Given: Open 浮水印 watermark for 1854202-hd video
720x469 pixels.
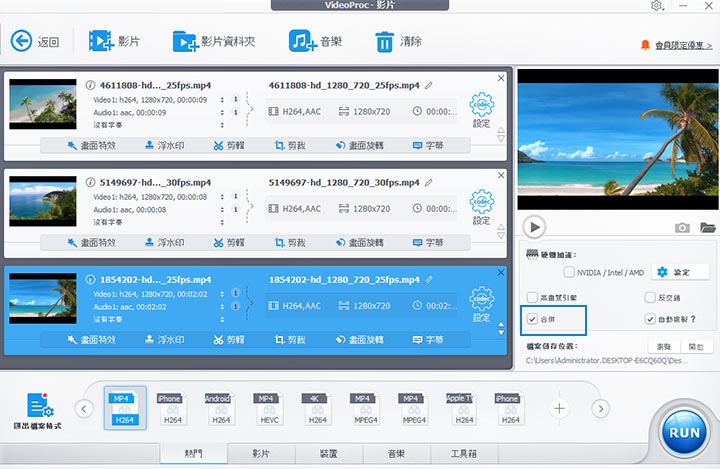Looking at the screenshot, I should click(x=165, y=339).
